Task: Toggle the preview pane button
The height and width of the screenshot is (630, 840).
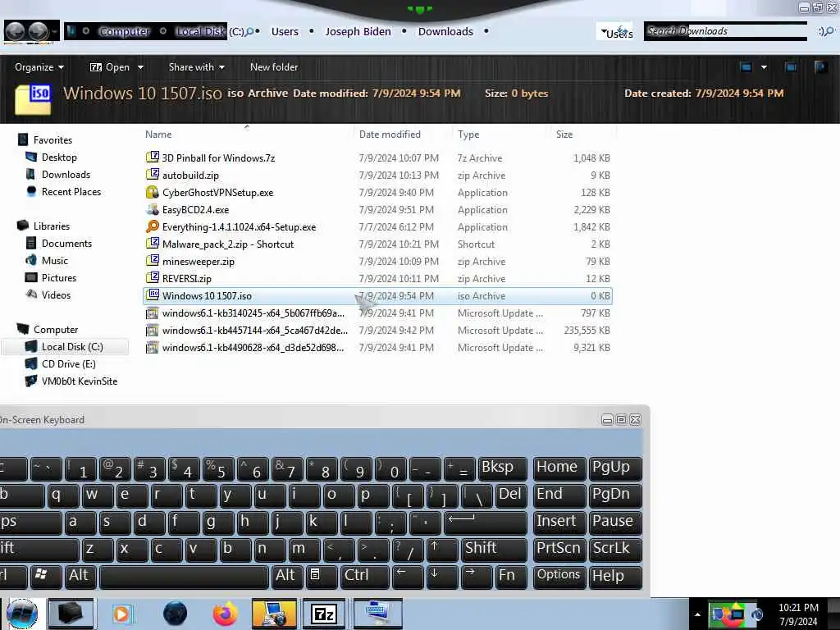Action: [x=790, y=67]
